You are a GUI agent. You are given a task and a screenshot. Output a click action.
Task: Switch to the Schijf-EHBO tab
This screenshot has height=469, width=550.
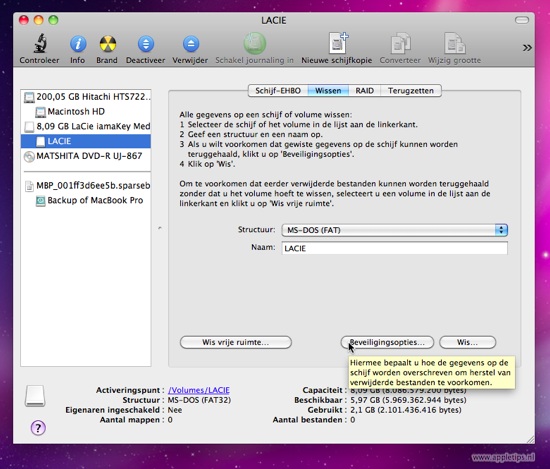(278, 91)
